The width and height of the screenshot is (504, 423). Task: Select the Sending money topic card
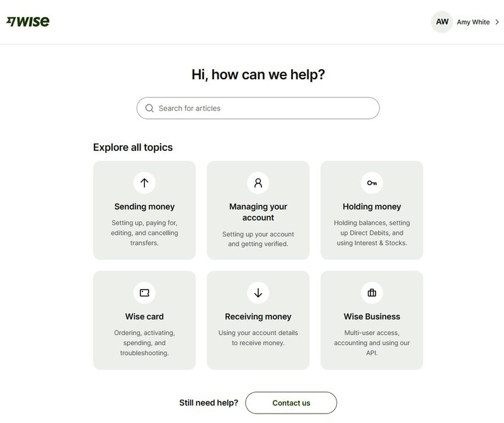tap(144, 209)
